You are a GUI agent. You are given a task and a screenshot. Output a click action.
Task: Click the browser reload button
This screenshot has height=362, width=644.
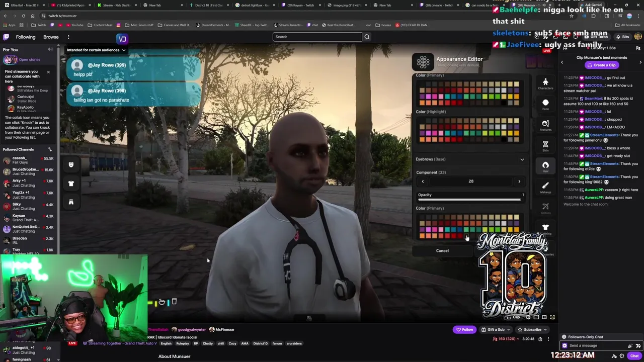(23, 16)
